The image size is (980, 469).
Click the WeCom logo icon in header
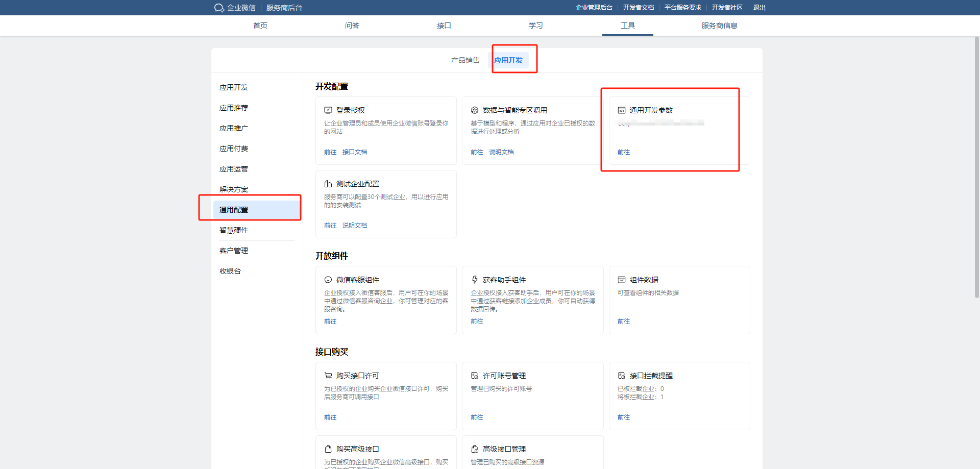click(x=219, y=8)
